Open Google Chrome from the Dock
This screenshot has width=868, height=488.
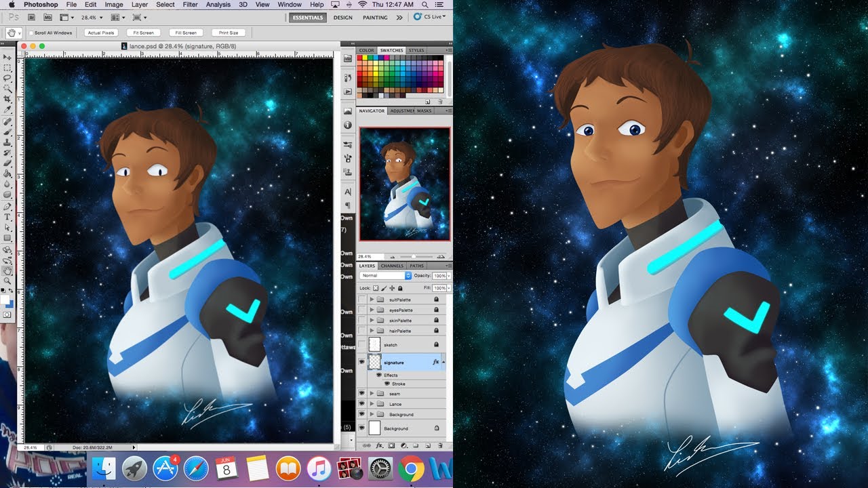[x=411, y=469]
